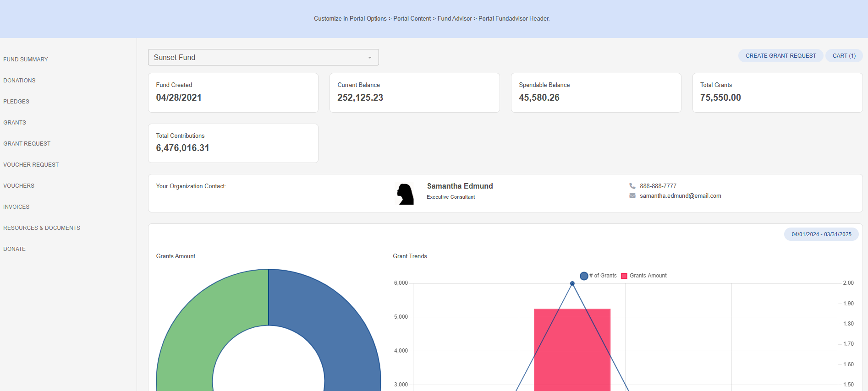868x391 pixels.
Task: Click Total Grants value 75,550.00
Action: pos(720,98)
